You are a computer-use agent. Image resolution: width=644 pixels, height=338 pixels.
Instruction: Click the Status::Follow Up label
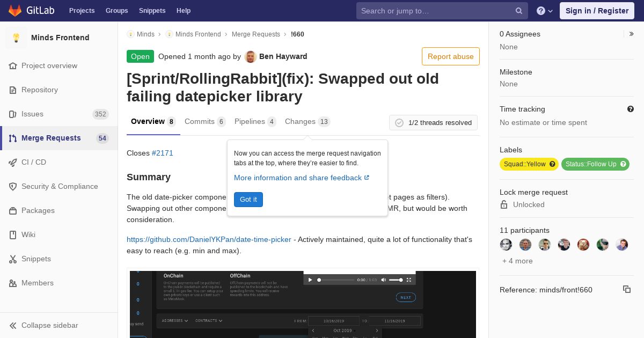point(595,164)
